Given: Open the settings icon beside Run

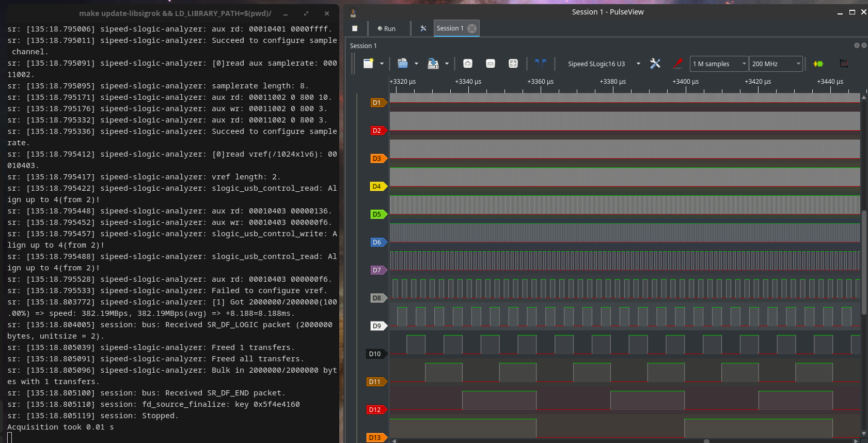Looking at the screenshot, I should tap(423, 28).
